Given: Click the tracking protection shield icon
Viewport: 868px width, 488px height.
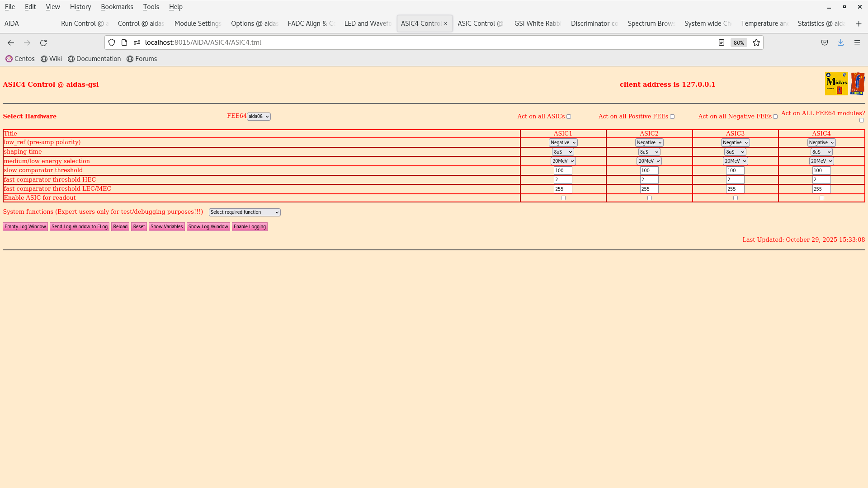Looking at the screenshot, I should (x=112, y=42).
